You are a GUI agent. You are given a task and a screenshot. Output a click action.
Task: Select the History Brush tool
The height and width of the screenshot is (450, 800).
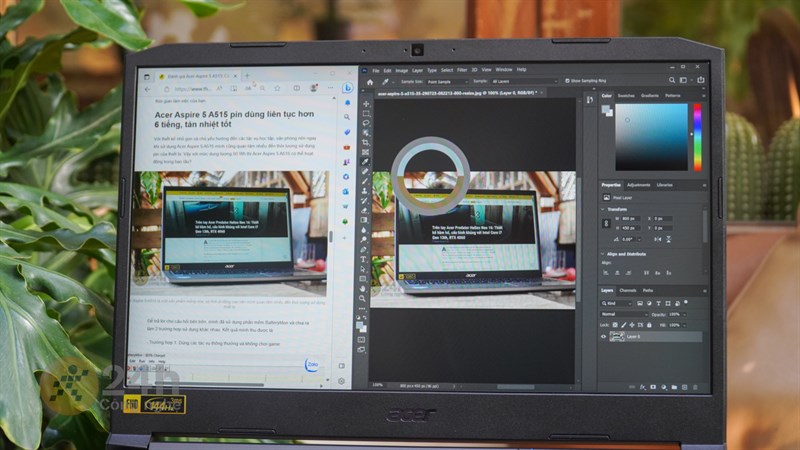click(365, 201)
